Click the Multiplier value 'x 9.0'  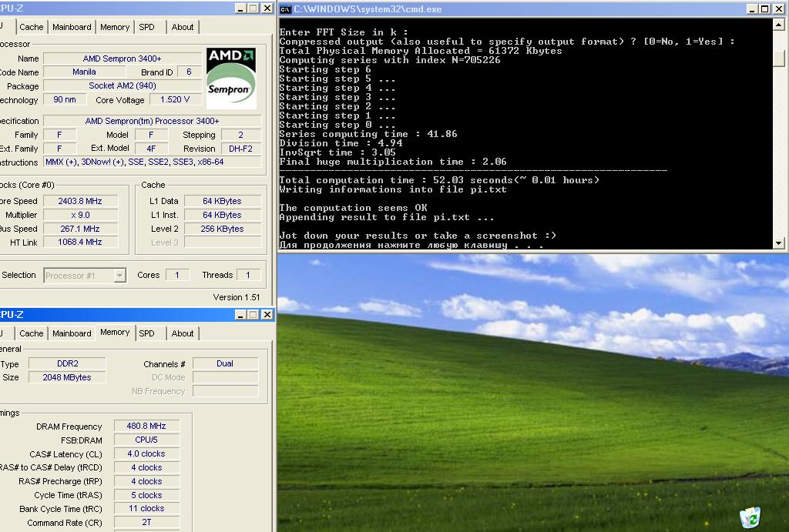[x=80, y=216]
